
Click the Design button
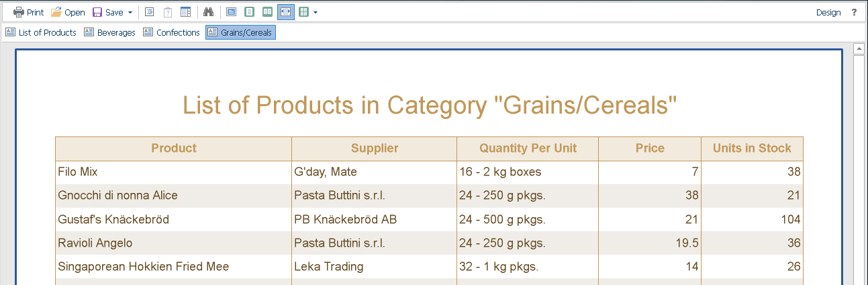tap(828, 12)
